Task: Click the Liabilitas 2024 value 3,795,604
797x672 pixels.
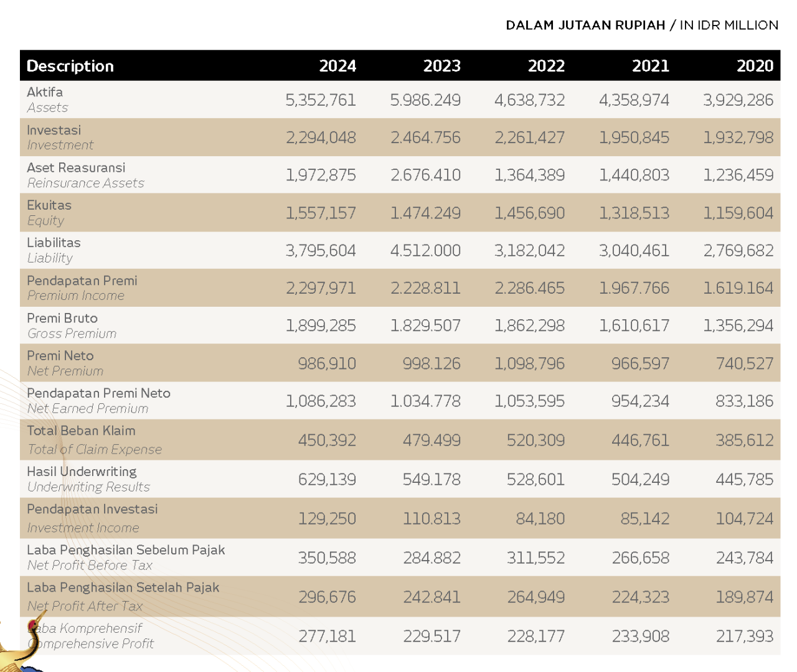Action: pyautogui.click(x=321, y=251)
